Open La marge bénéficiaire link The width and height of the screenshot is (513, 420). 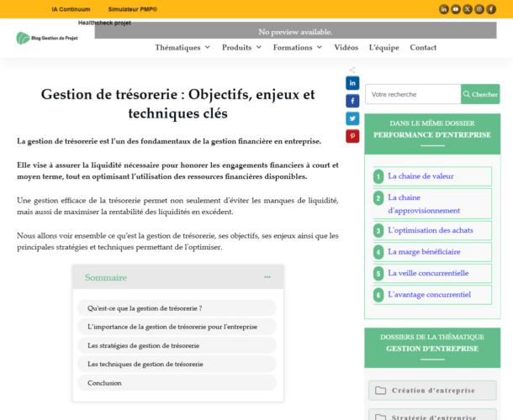pos(424,252)
